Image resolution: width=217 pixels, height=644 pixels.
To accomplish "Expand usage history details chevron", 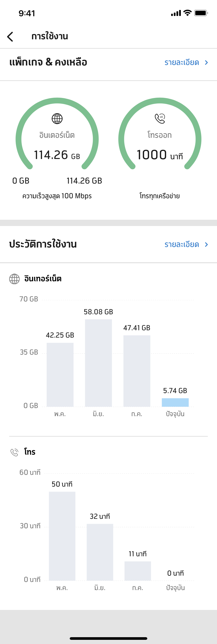I will (x=207, y=244).
